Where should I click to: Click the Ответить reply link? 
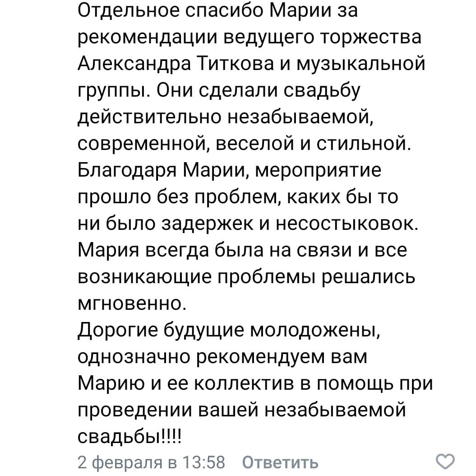tap(280, 462)
